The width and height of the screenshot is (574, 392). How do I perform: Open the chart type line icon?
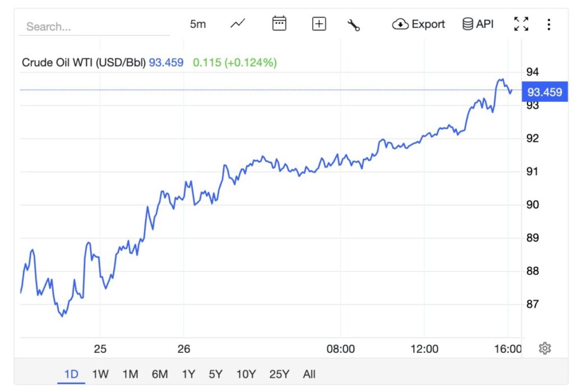point(238,24)
